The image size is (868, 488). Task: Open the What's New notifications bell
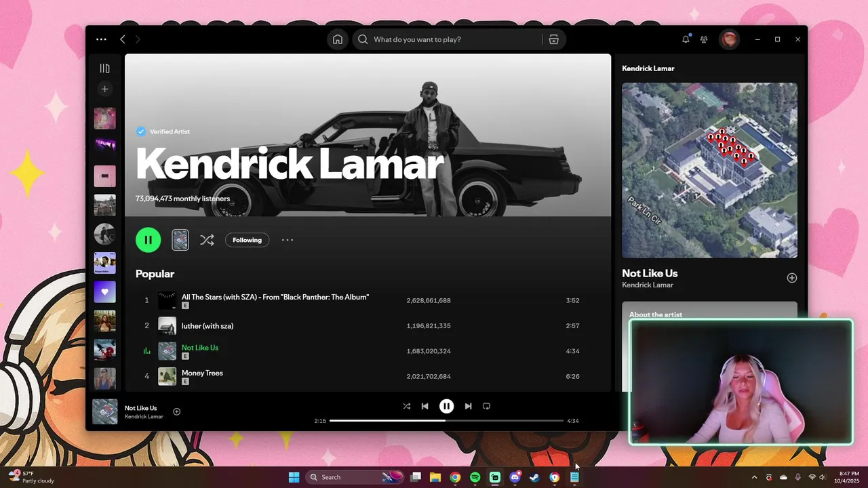click(686, 39)
